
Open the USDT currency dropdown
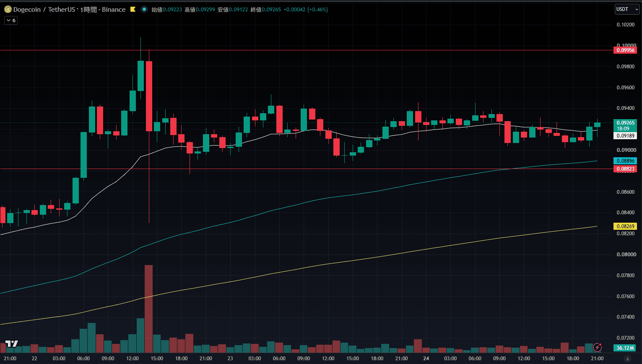[x=625, y=9]
